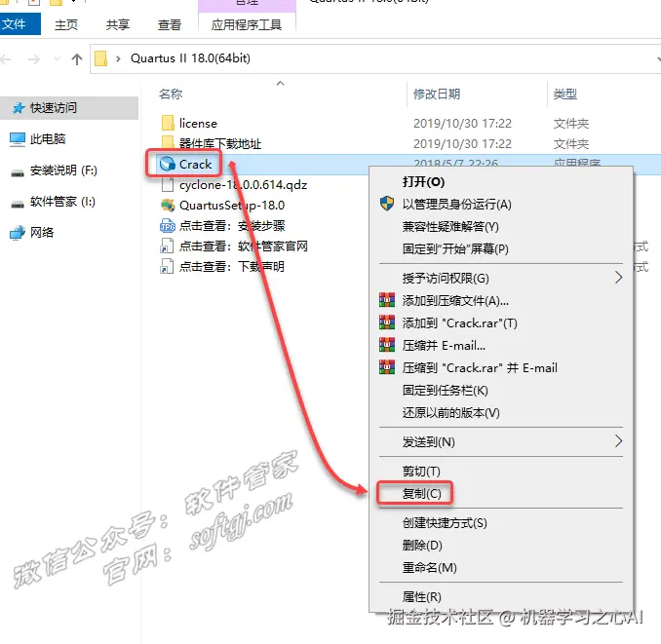661x644 pixels.
Task: Select the Crack application file
Action: 195,164
